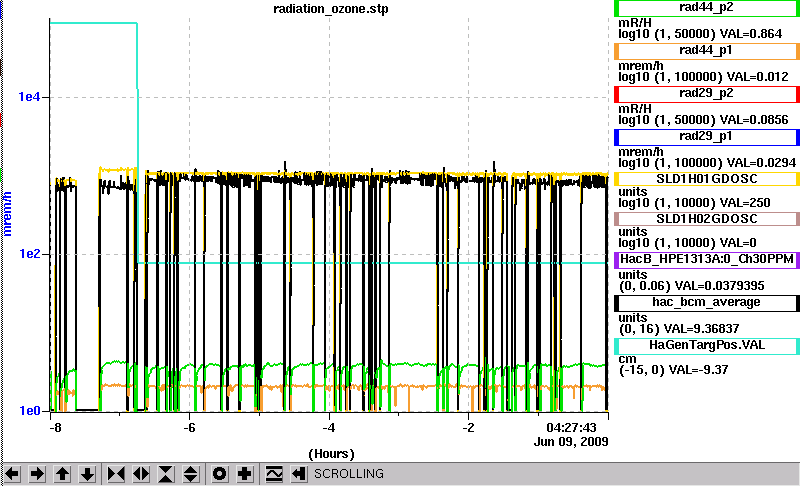Viewport: 800px width, 486px height.
Task: Select the rad29_p2 curve legend entry
Action: tap(707, 94)
